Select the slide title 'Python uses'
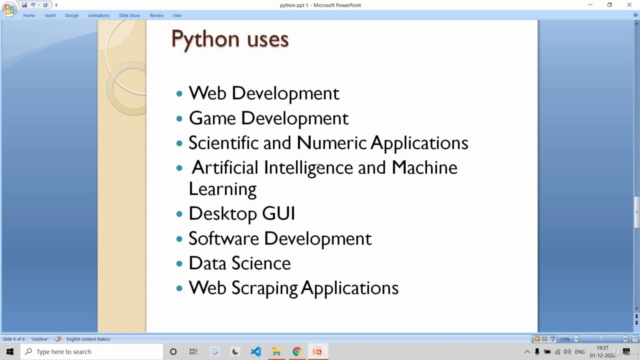Viewport: 640px width, 360px height. [x=230, y=40]
